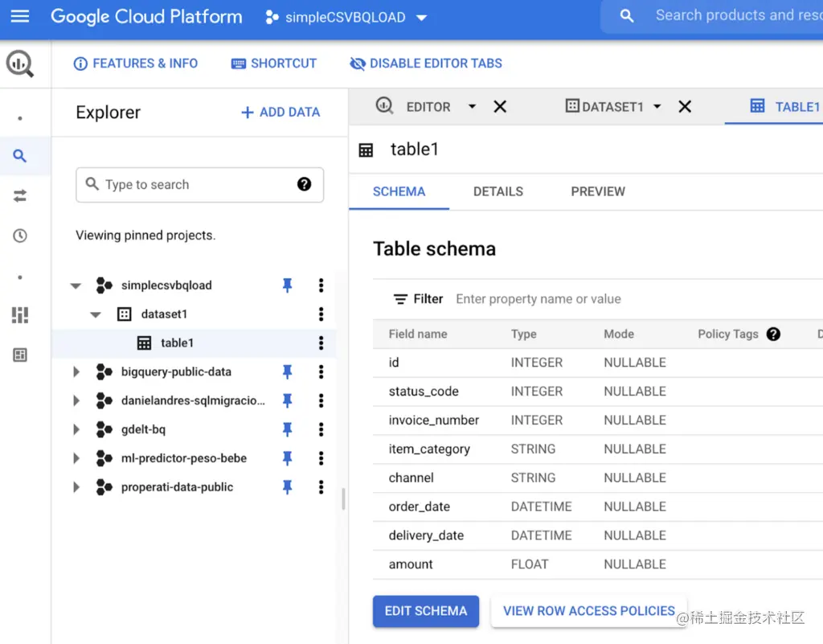Open actions menu for ml-predictor-peso-bebe
Viewport: 823px width, 644px height.
point(321,458)
